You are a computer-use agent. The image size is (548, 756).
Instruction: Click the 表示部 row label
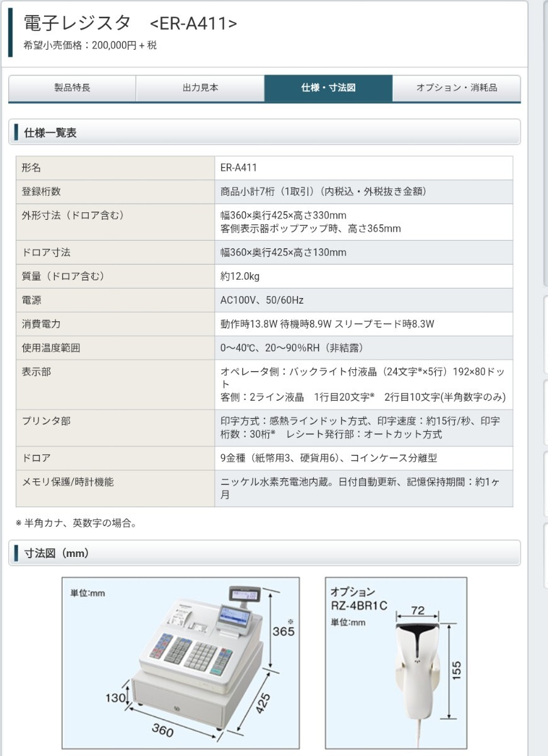point(37,372)
